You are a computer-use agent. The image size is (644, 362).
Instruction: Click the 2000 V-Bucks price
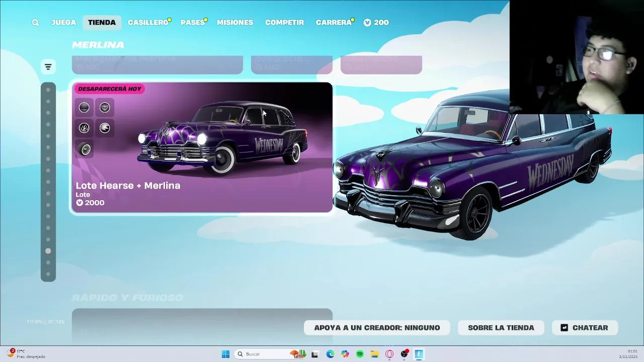pos(90,203)
